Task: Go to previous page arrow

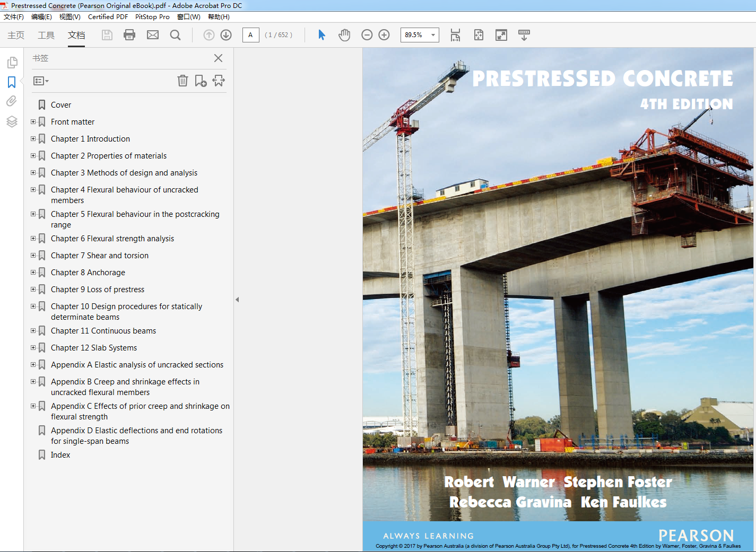Action: pyautogui.click(x=209, y=35)
